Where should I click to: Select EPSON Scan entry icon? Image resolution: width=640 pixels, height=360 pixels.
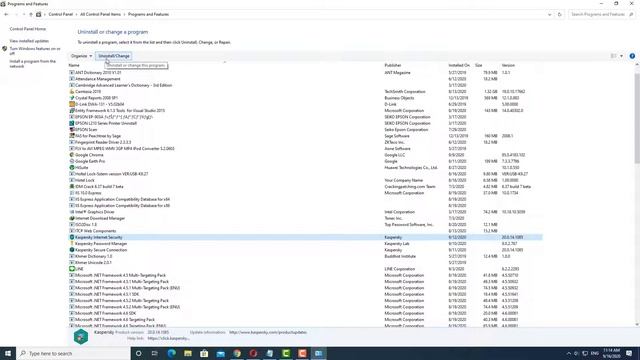tap(72, 129)
